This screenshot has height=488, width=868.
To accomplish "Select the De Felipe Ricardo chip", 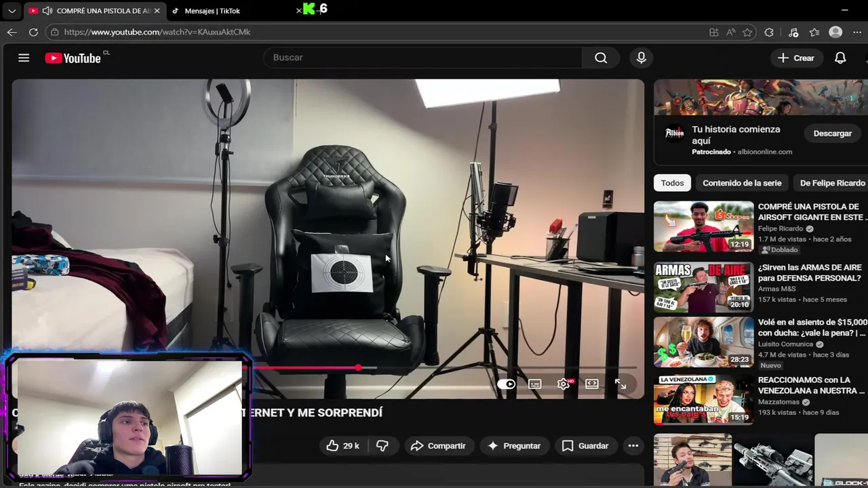I will [x=832, y=183].
